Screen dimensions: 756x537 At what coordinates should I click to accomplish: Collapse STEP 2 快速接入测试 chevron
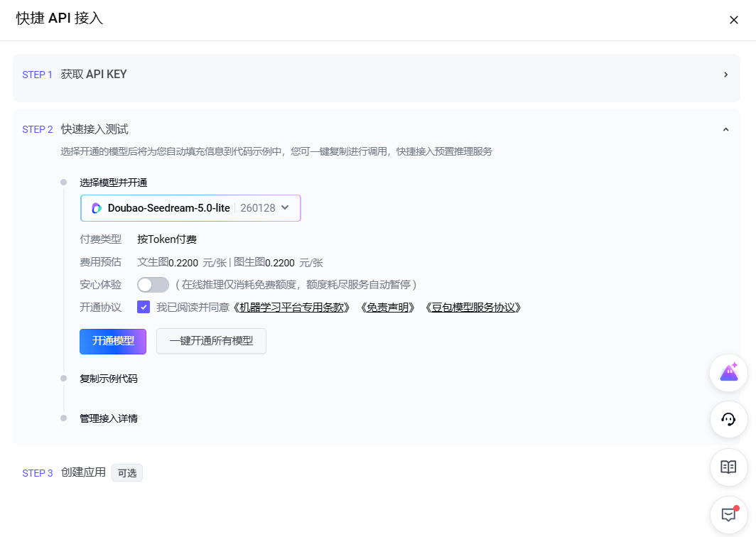pyautogui.click(x=725, y=130)
